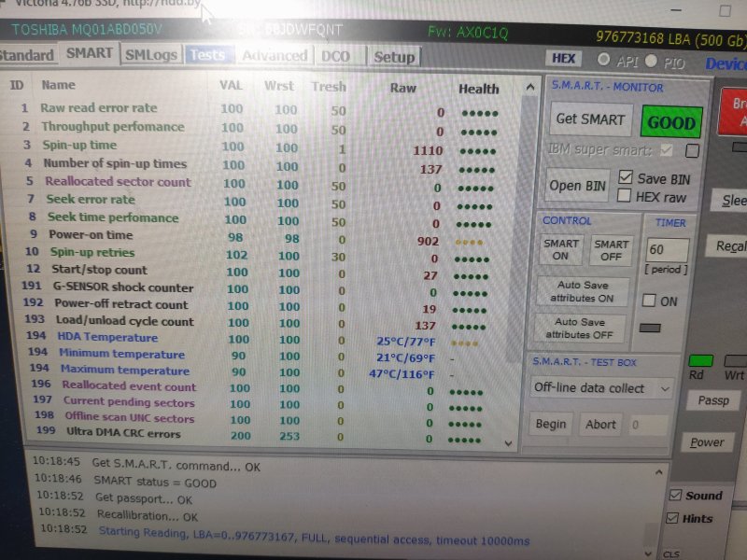Image resolution: width=747 pixels, height=560 pixels.
Task: Turn on the timer ON checkbox
Action: [x=650, y=301]
